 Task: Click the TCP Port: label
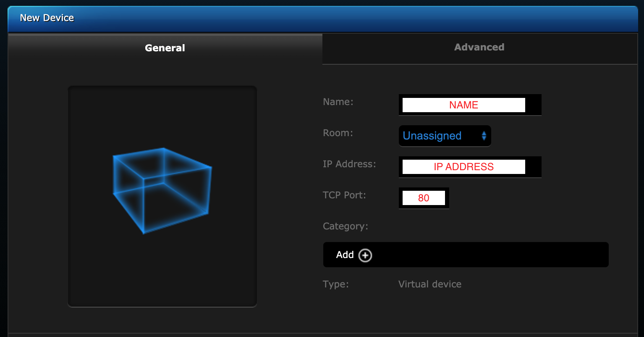(344, 195)
